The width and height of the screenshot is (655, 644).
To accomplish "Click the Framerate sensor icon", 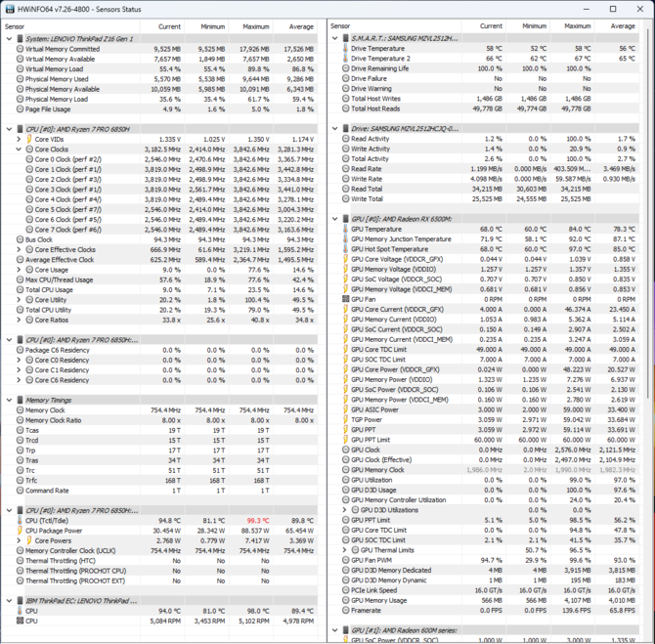I will coord(345,610).
